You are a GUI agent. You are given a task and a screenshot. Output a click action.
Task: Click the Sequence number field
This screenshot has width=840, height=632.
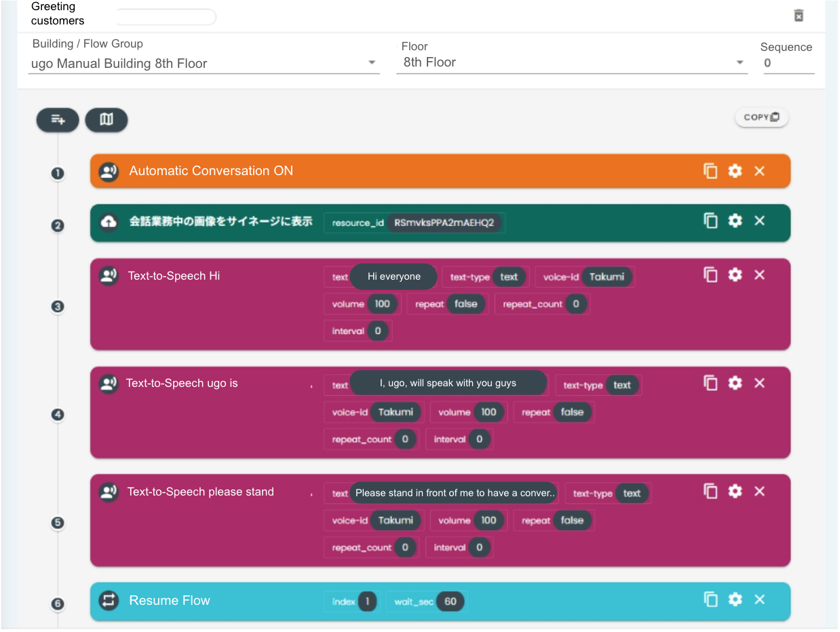tap(788, 63)
